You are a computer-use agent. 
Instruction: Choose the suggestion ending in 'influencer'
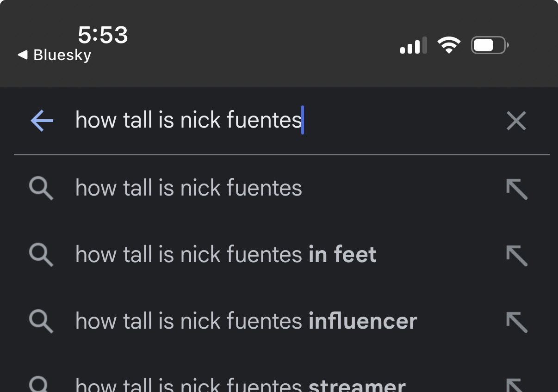pos(246,321)
